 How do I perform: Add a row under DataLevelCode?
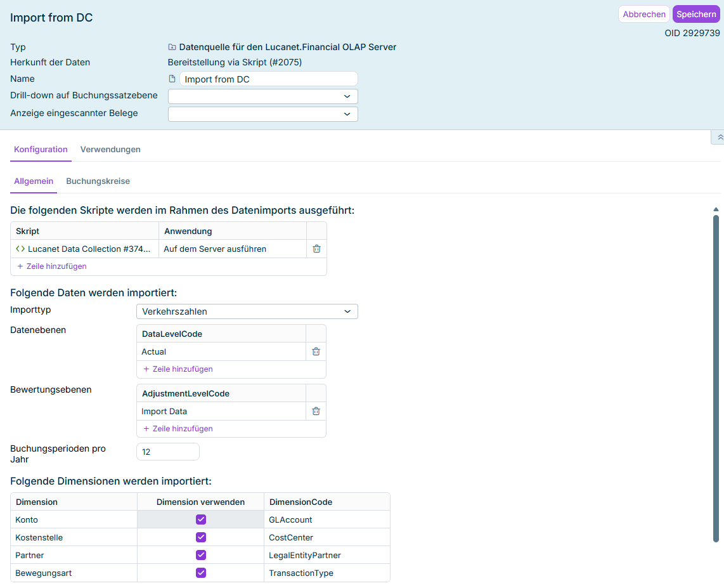pos(178,369)
